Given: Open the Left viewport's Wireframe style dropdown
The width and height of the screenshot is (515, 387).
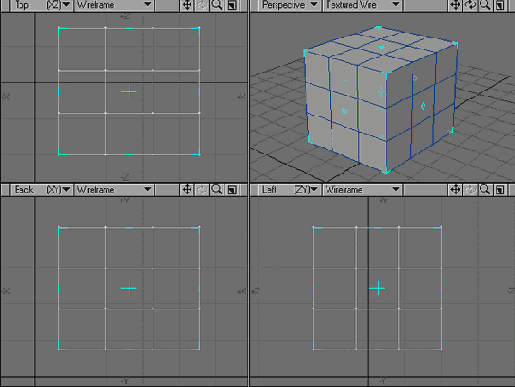Looking at the screenshot, I should click(x=362, y=190).
